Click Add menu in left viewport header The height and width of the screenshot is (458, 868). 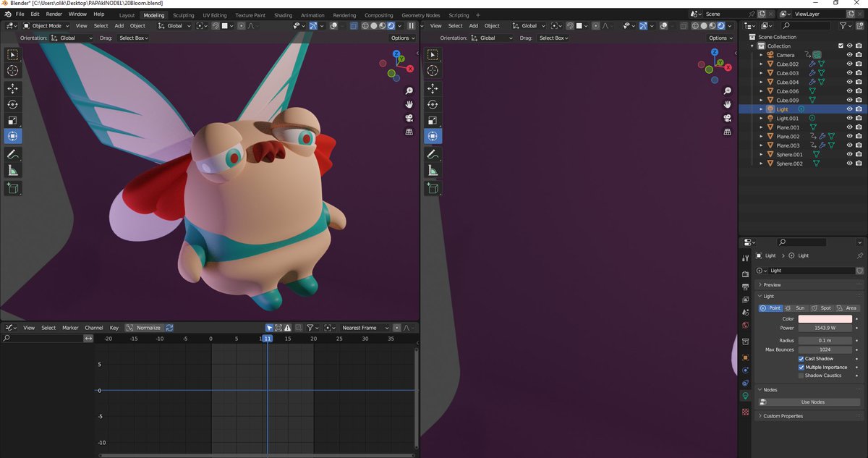tap(119, 26)
